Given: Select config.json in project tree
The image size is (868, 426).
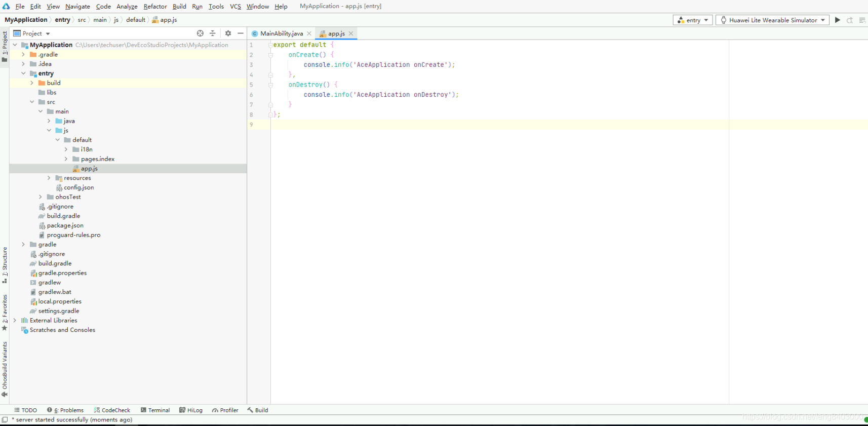Looking at the screenshot, I should 78,187.
